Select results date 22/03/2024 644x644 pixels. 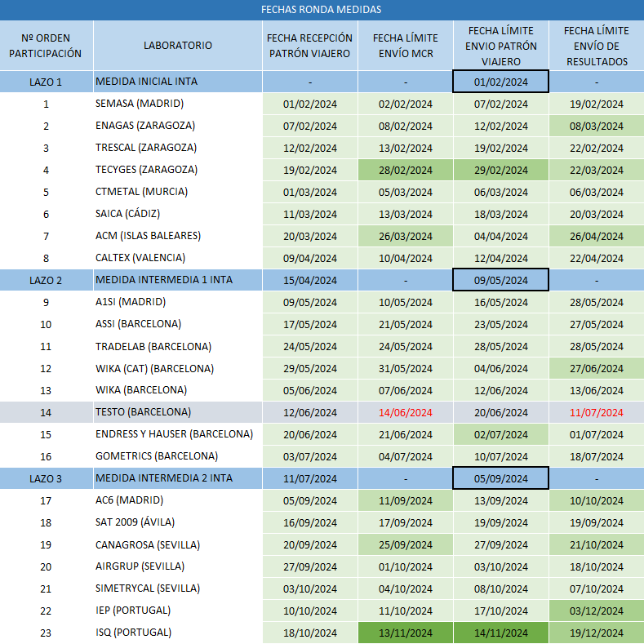click(597, 170)
